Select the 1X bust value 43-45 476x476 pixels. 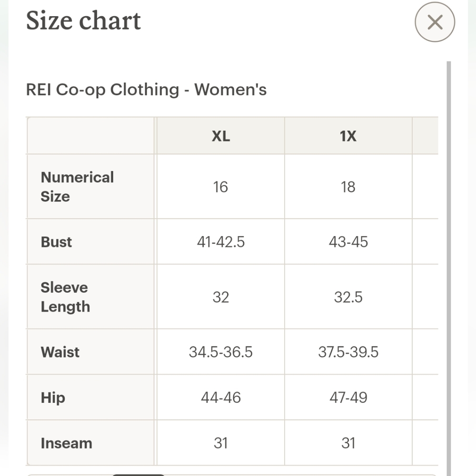click(x=348, y=242)
